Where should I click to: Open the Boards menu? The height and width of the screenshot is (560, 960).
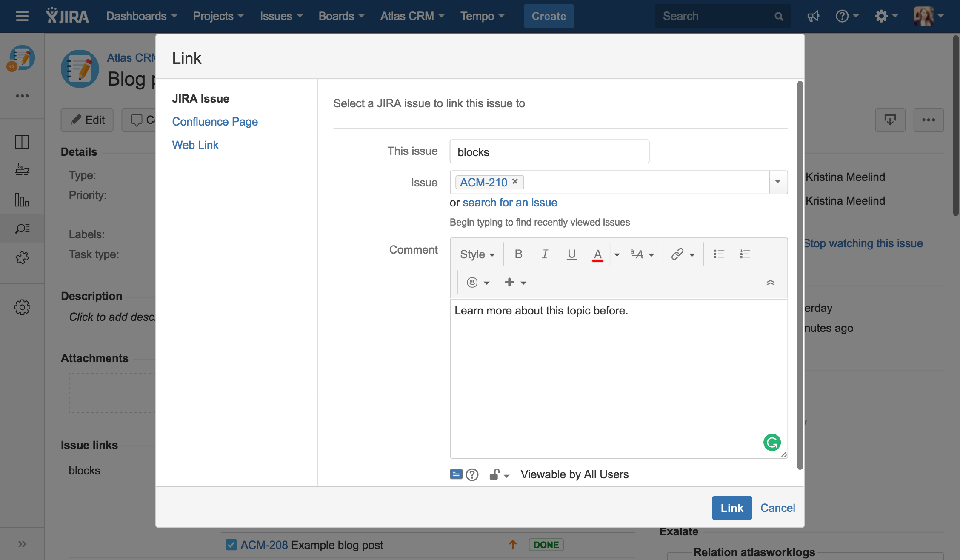tap(341, 16)
